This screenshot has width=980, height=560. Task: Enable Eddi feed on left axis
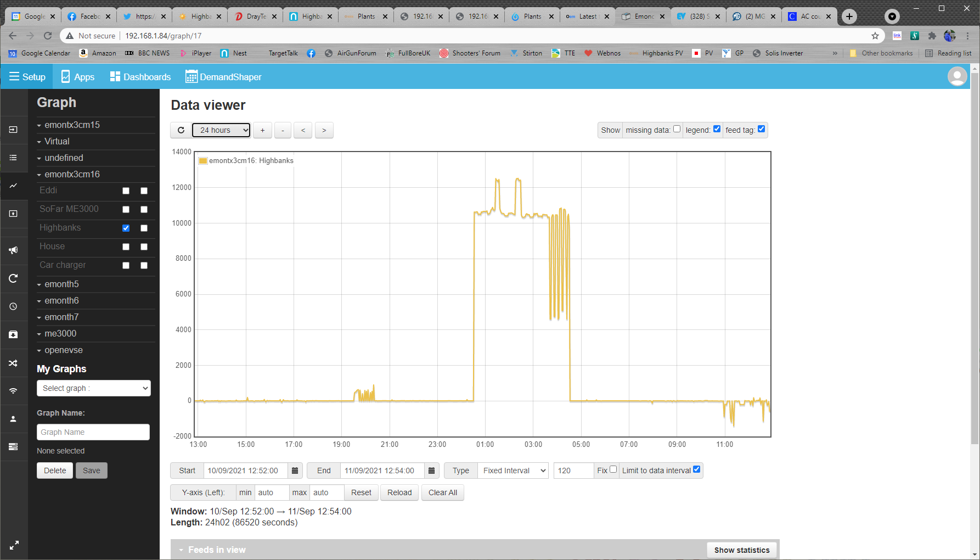(x=126, y=191)
